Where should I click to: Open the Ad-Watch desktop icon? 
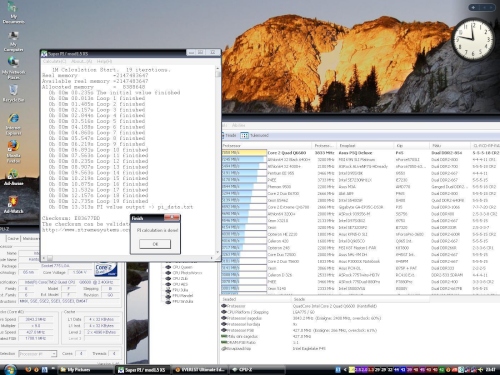pyautogui.click(x=13, y=205)
